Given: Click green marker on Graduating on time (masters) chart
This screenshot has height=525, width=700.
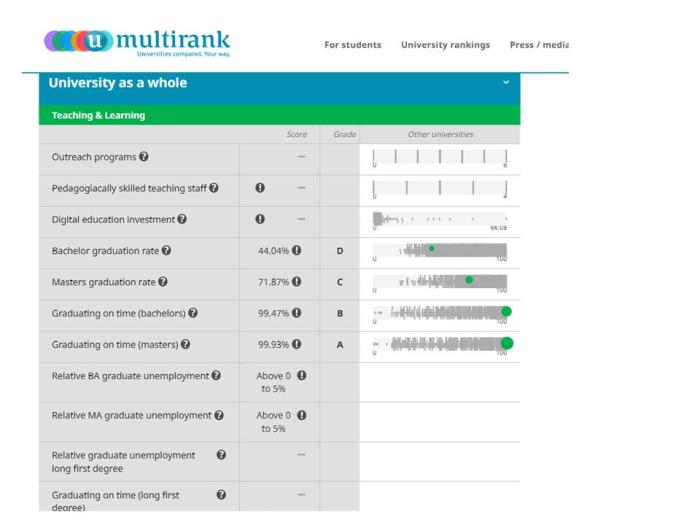Looking at the screenshot, I should (x=506, y=343).
